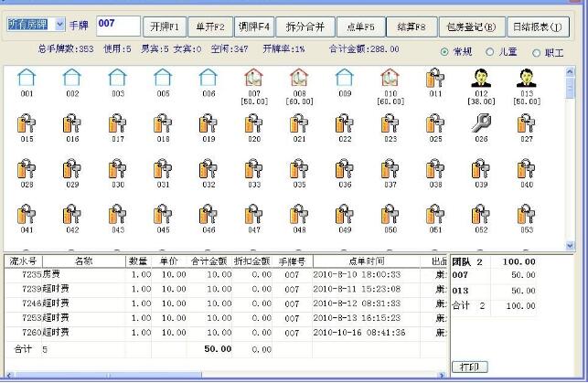588x383 pixels.
Task: Click the 手牌 number input field
Action: coord(118,25)
